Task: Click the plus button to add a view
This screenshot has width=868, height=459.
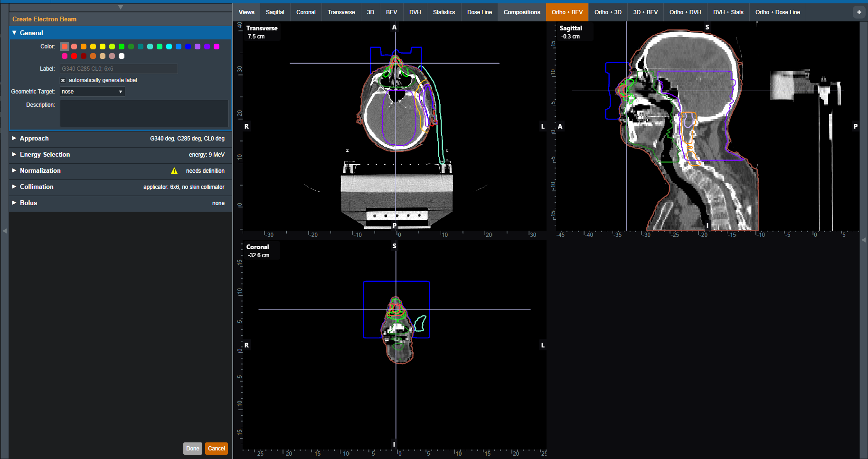Action: pos(859,12)
